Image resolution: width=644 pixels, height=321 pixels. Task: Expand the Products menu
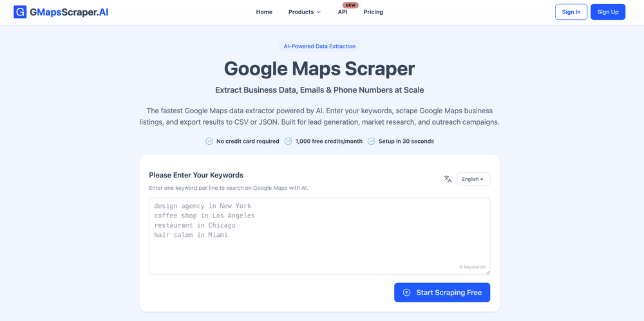click(305, 12)
